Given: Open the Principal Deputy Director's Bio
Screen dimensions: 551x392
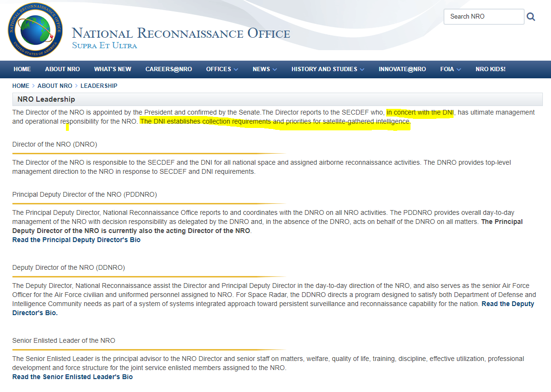Looking at the screenshot, I should coord(76,240).
